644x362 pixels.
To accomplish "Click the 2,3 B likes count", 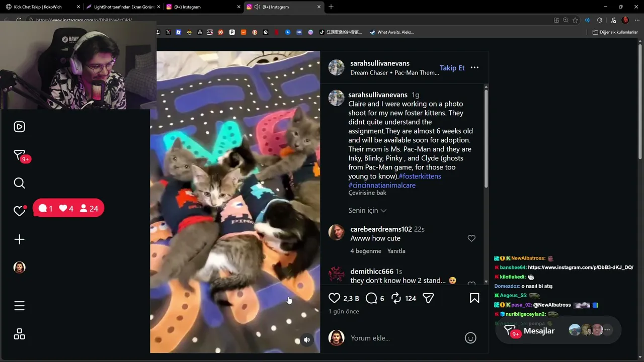I will [351, 299].
